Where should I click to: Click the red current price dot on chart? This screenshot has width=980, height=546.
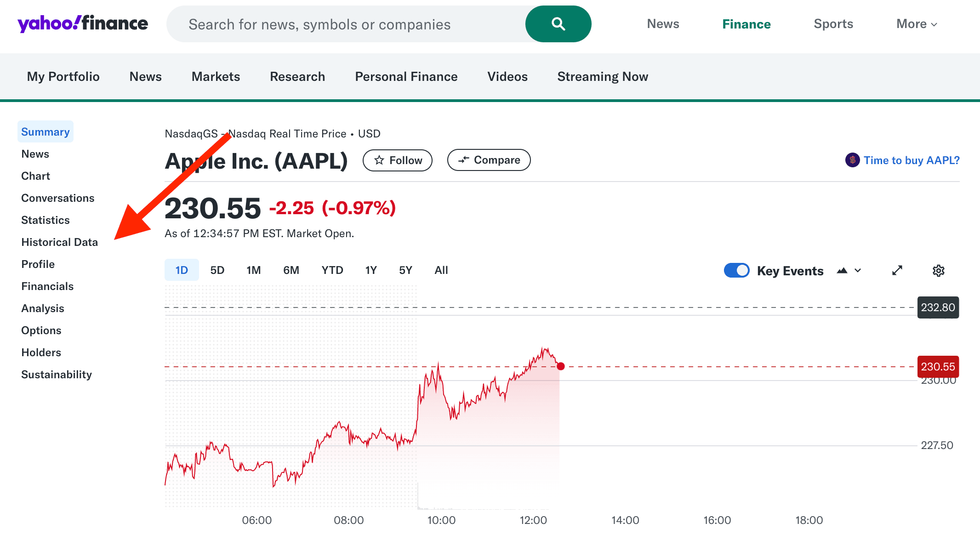point(561,366)
